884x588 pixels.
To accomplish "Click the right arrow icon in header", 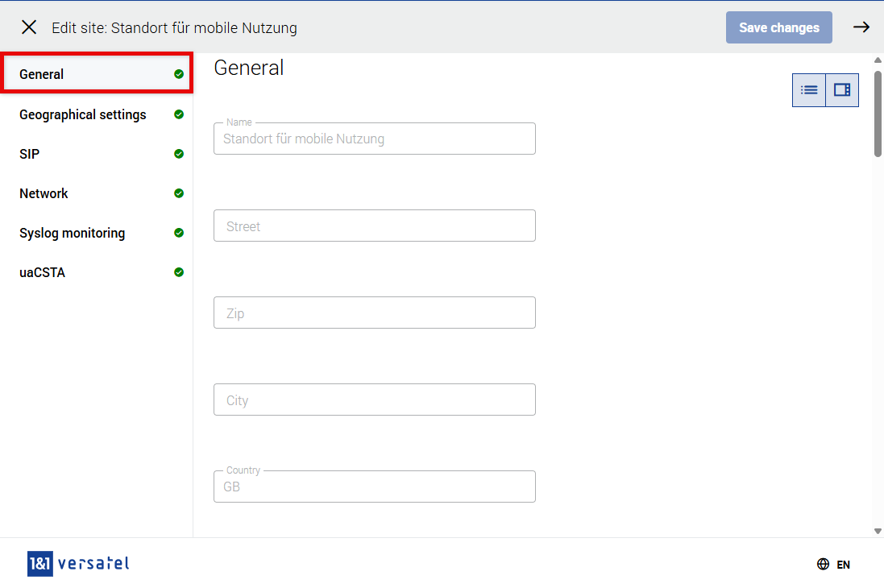I will pos(861,27).
